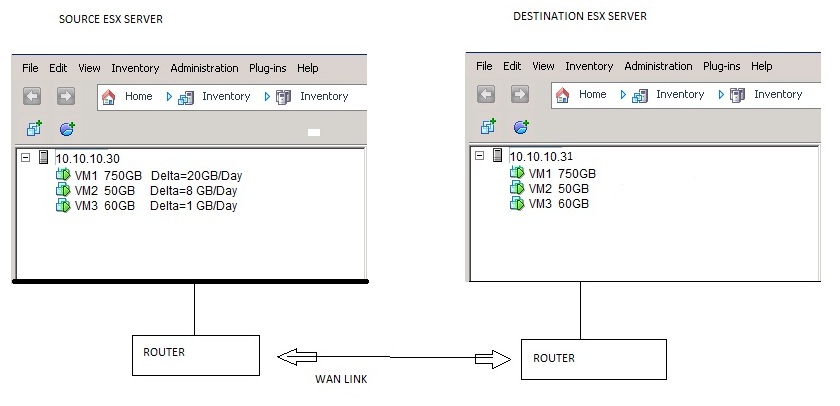Collapse host 10.10.10.30 tree node
Screen dimensions: 840x406
[x=25, y=157]
